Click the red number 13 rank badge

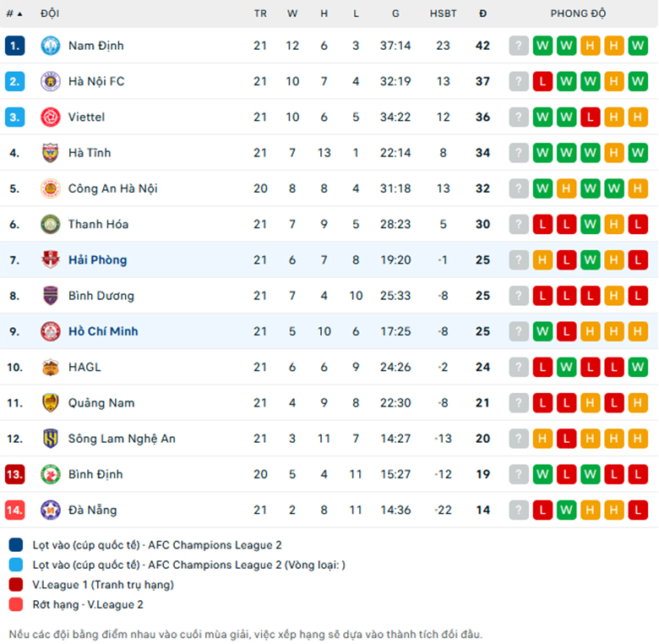[14, 474]
